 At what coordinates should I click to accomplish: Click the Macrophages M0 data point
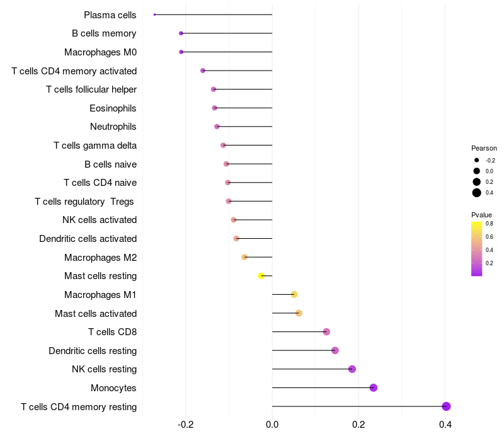tap(181, 52)
